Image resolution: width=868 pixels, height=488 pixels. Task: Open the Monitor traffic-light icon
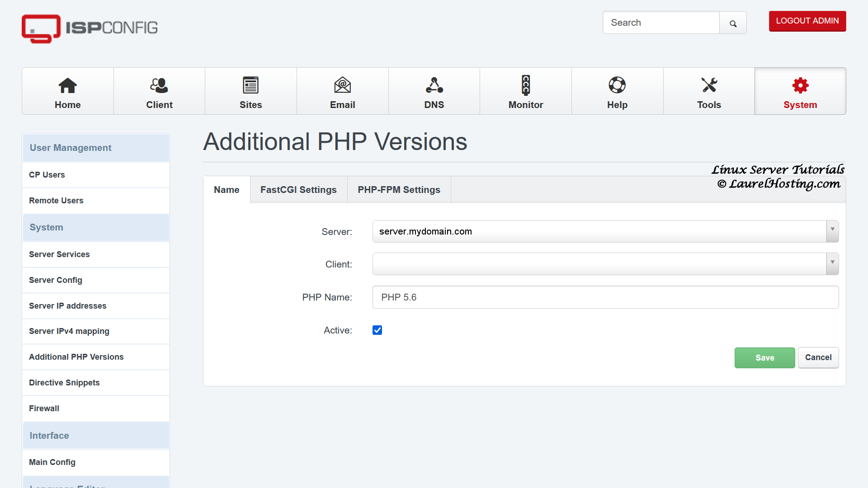pyautogui.click(x=526, y=85)
